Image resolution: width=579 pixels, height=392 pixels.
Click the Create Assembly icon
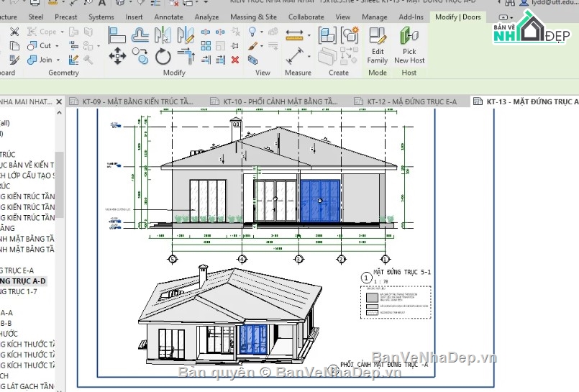(x=327, y=35)
